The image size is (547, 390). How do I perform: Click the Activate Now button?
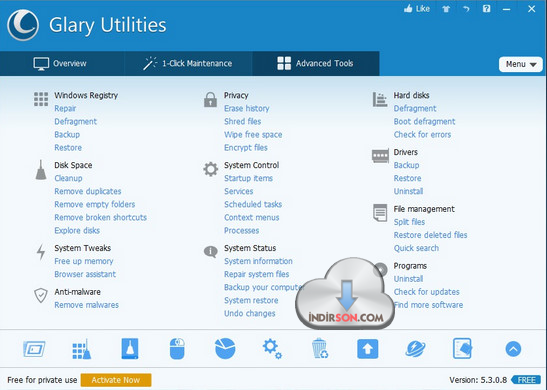116,380
